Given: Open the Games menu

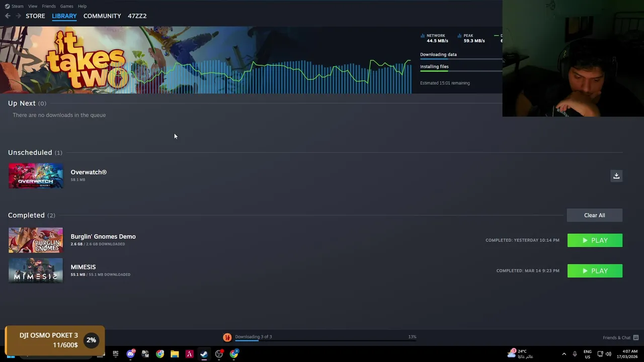Looking at the screenshot, I should [67, 6].
